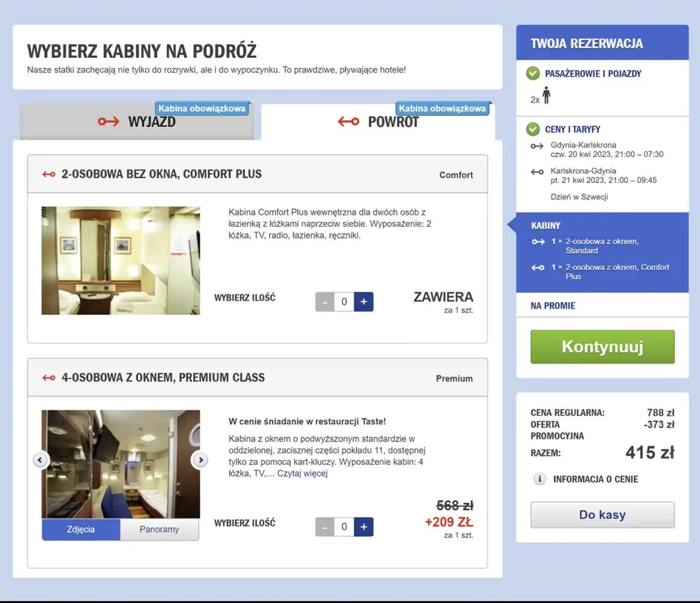Expand the cabin description via Czytaj więcej
This screenshot has width=700, height=603.
point(302,473)
